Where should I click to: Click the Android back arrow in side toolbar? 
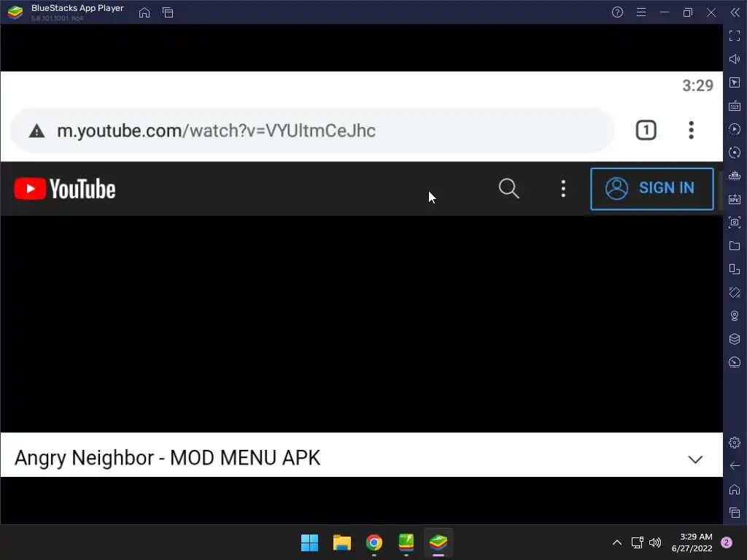click(735, 466)
